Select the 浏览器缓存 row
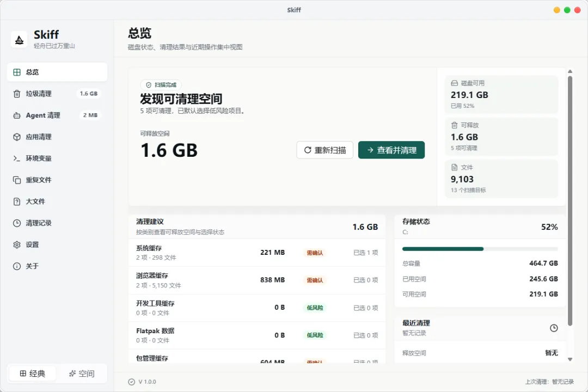The width and height of the screenshot is (588, 392). click(257, 280)
